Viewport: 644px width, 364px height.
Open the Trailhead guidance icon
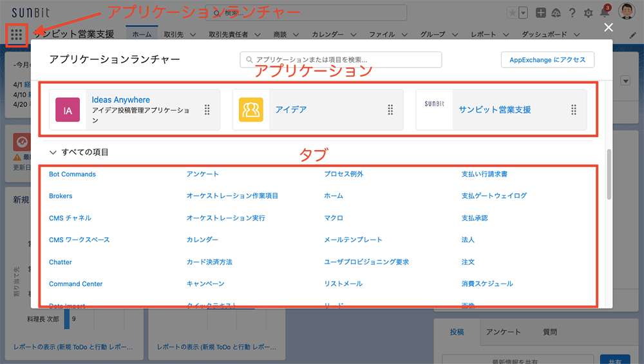[556, 13]
